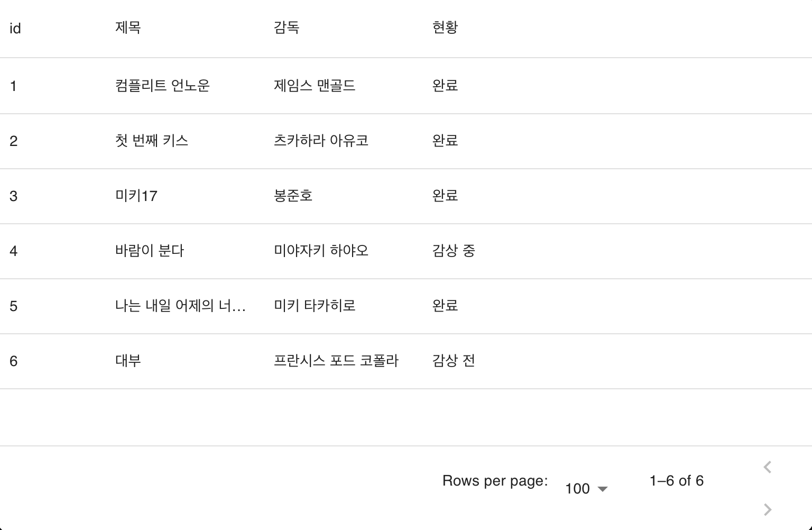The height and width of the screenshot is (530, 812).
Task: Click director 봉준호 in the table
Action: (293, 196)
